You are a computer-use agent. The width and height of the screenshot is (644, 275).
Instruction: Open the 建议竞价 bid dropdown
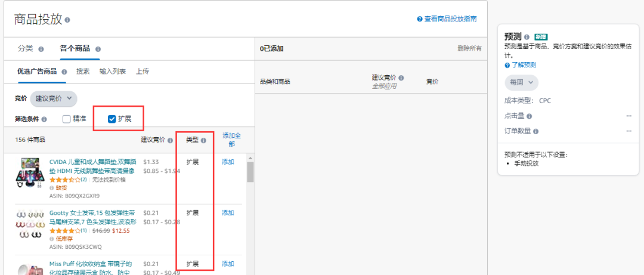coord(54,98)
